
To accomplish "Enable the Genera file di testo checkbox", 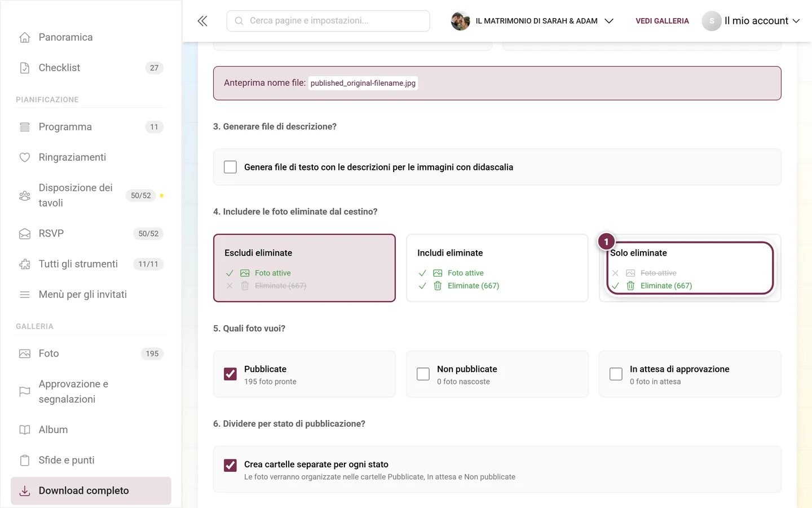I will click(x=230, y=167).
